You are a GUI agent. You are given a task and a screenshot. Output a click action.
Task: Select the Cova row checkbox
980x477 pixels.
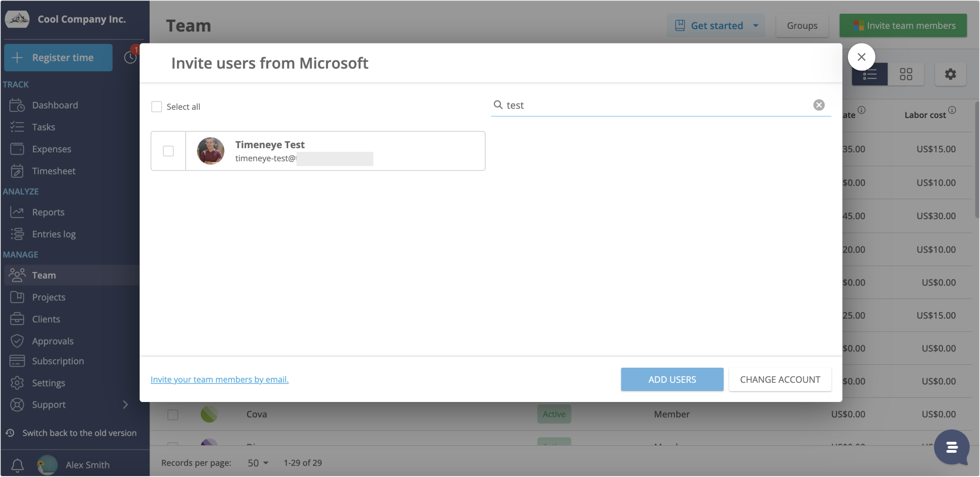(172, 414)
